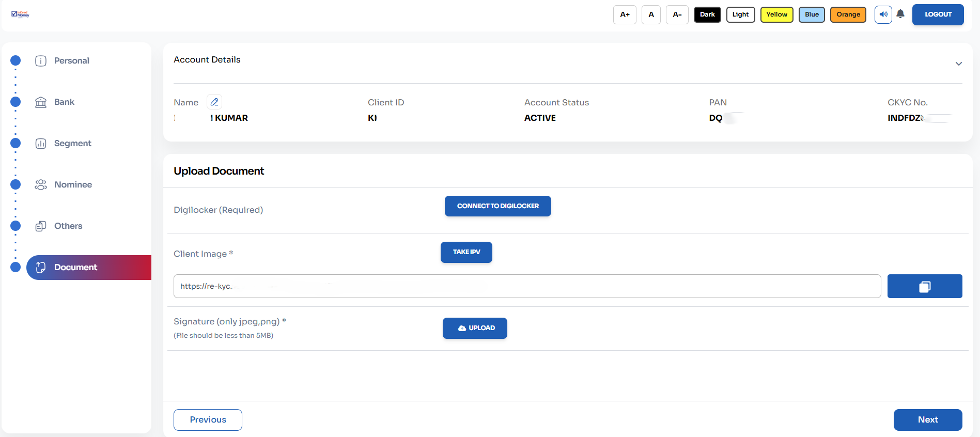
Task: Click the Previous button
Action: pyautogui.click(x=208, y=420)
